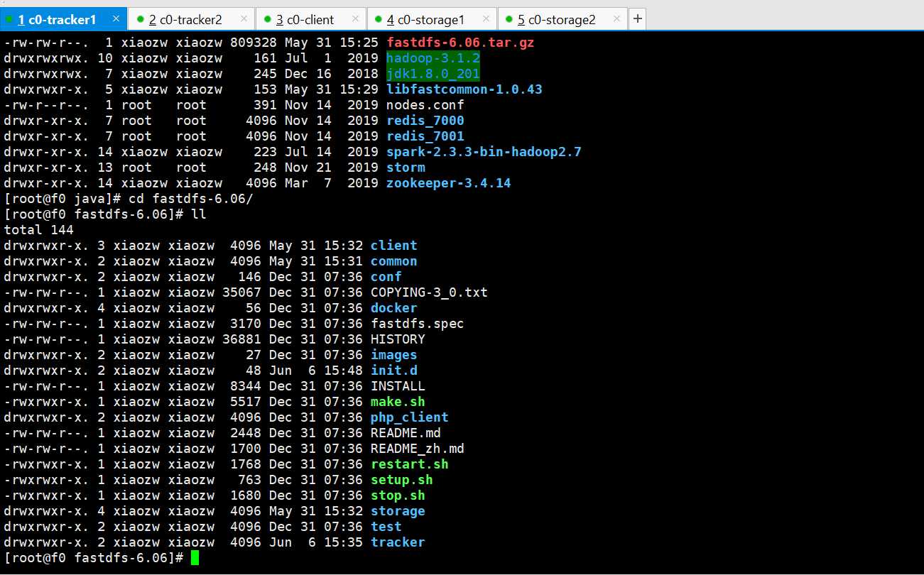The width and height of the screenshot is (924, 575).
Task: Click the 'cd fastdfs-6.06/' command text
Action: pos(190,199)
